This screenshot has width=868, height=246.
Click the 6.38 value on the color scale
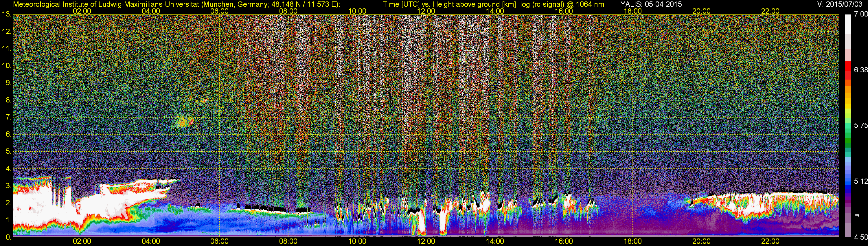click(860, 70)
